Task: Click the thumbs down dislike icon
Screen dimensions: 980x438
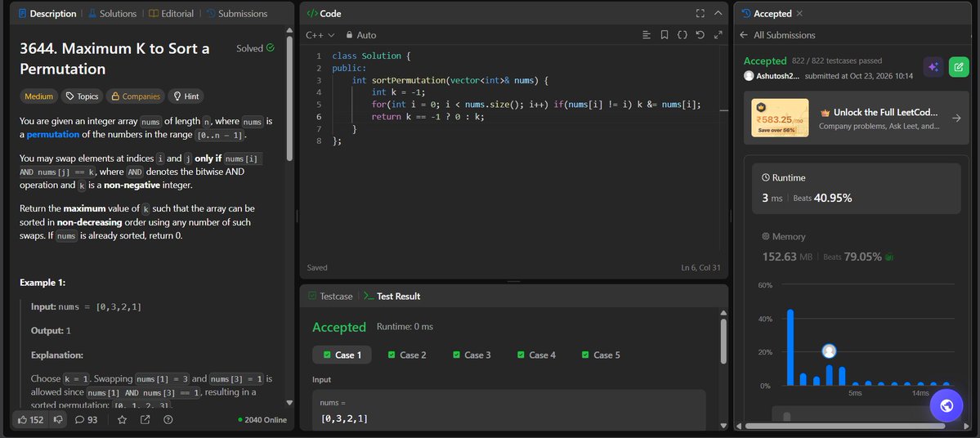Action: tap(58, 420)
